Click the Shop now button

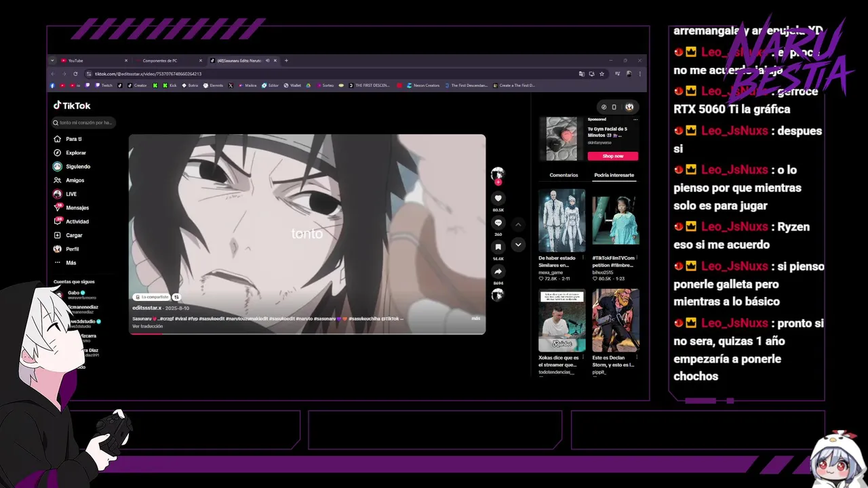(x=613, y=156)
